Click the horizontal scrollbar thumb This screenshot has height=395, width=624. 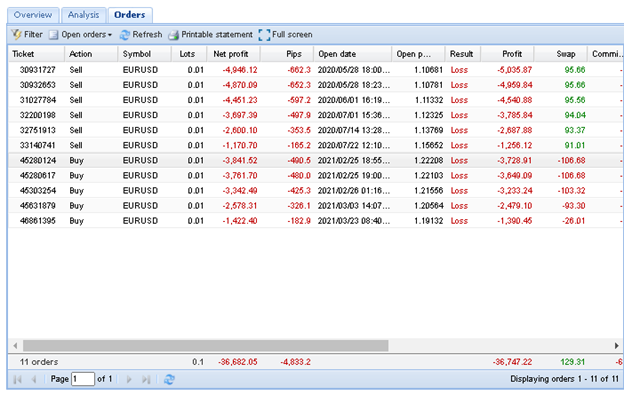click(205, 346)
